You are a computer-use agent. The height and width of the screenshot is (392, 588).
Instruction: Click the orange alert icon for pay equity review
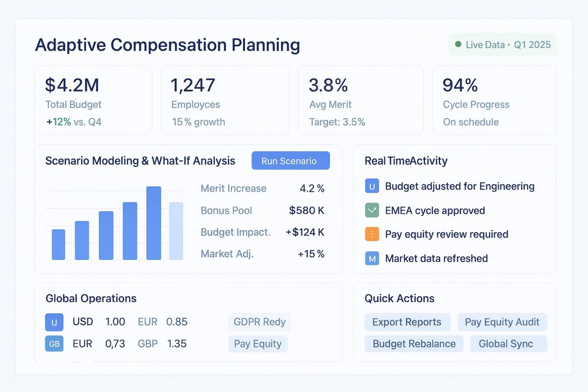tap(372, 234)
